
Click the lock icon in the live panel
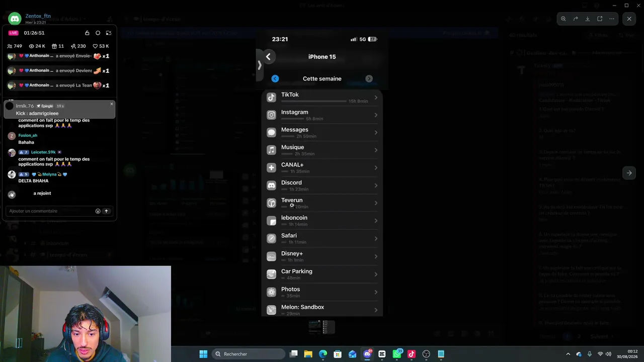coord(87,33)
